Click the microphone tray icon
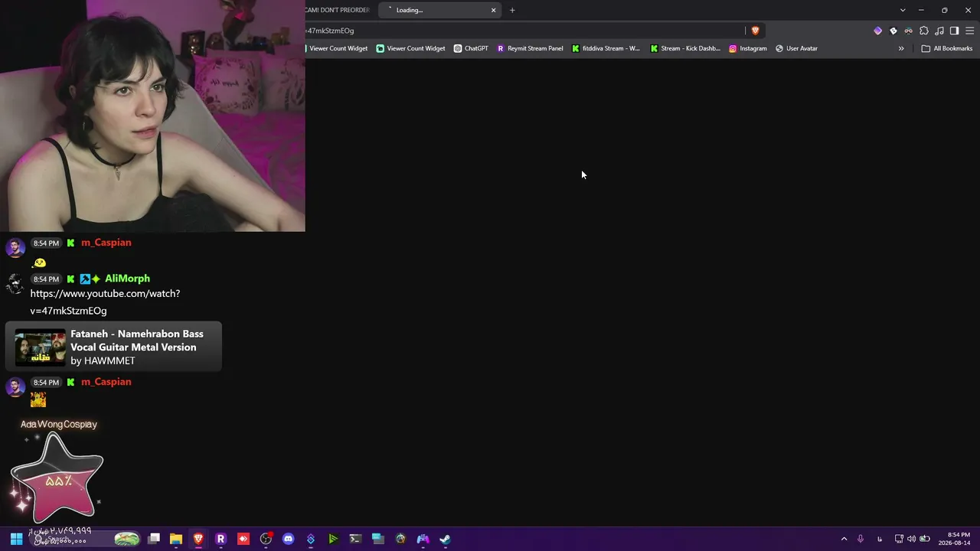Screen dimensions: 980x551 coord(861,539)
